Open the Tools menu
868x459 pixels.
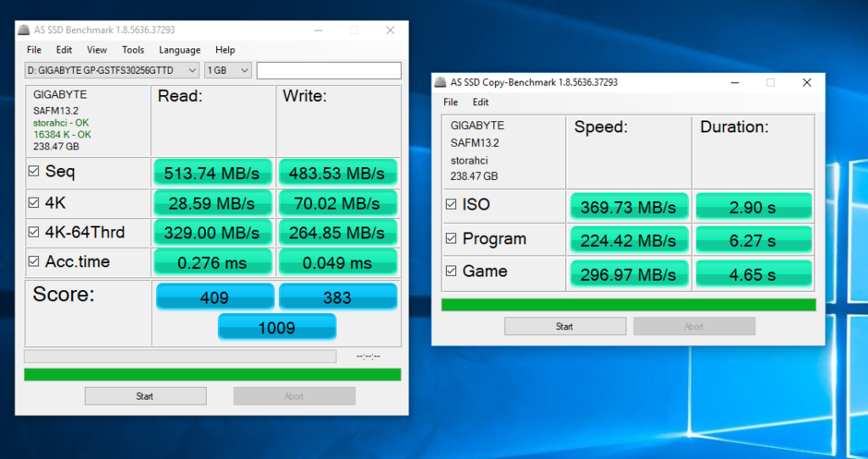pyautogui.click(x=133, y=50)
